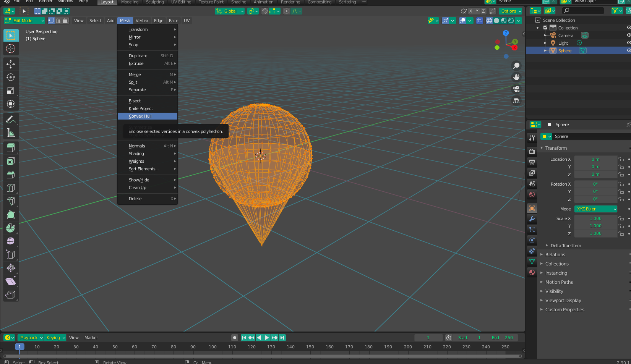Hide the Sphere with its eye icon
This screenshot has height=364, width=631.
point(628,50)
